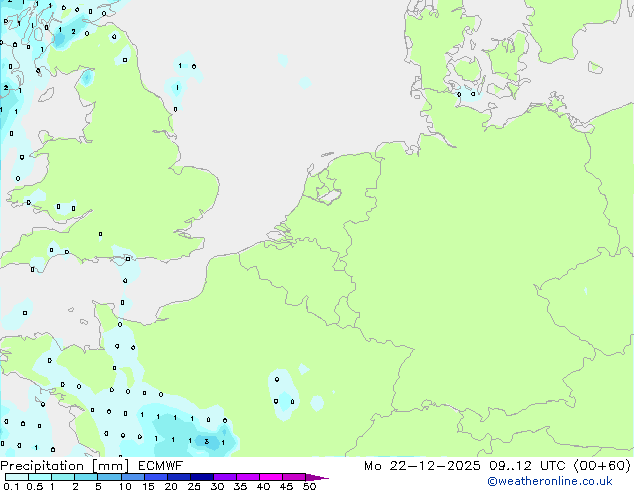Click the "25" legend scale label
Image resolution: width=634 pixels, height=490 pixels.
pos(194,486)
